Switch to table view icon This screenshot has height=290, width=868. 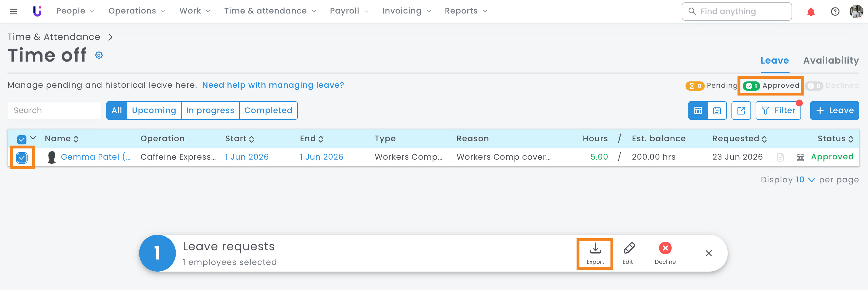pyautogui.click(x=698, y=110)
